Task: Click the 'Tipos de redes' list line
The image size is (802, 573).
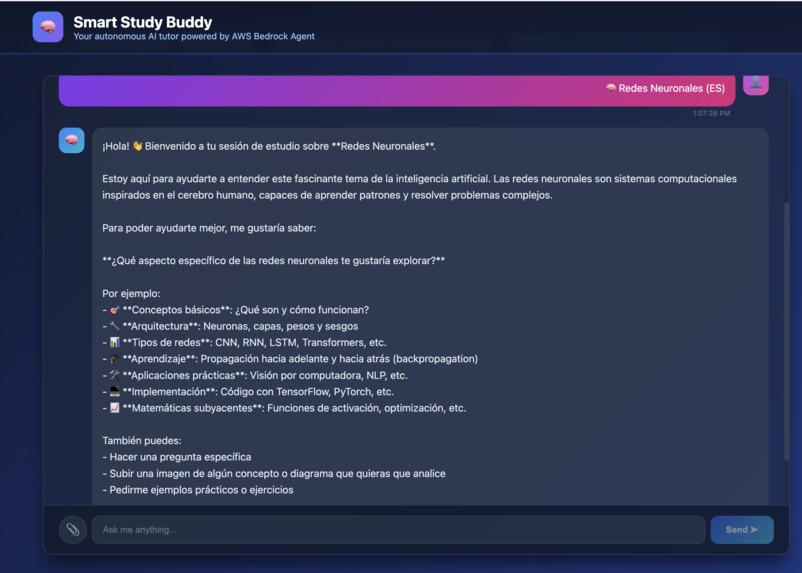Action: [x=244, y=342]
